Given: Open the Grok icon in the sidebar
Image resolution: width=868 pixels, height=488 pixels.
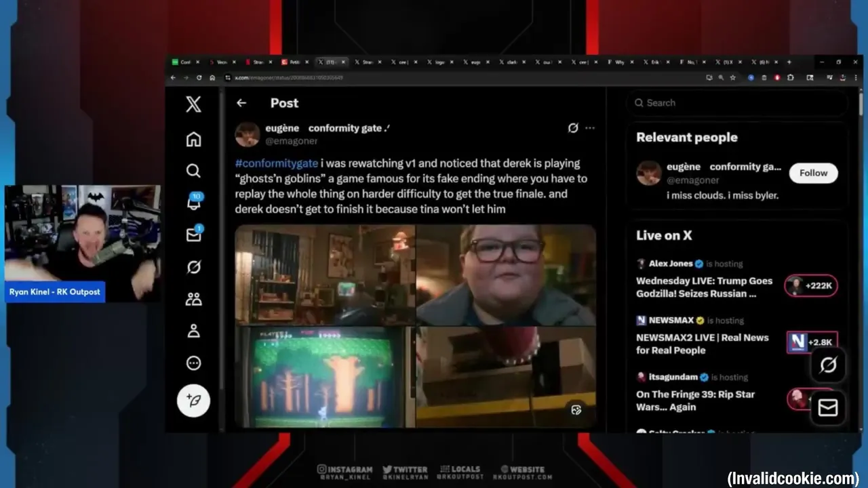Looking at the screenshot, I should coord(193,267).
